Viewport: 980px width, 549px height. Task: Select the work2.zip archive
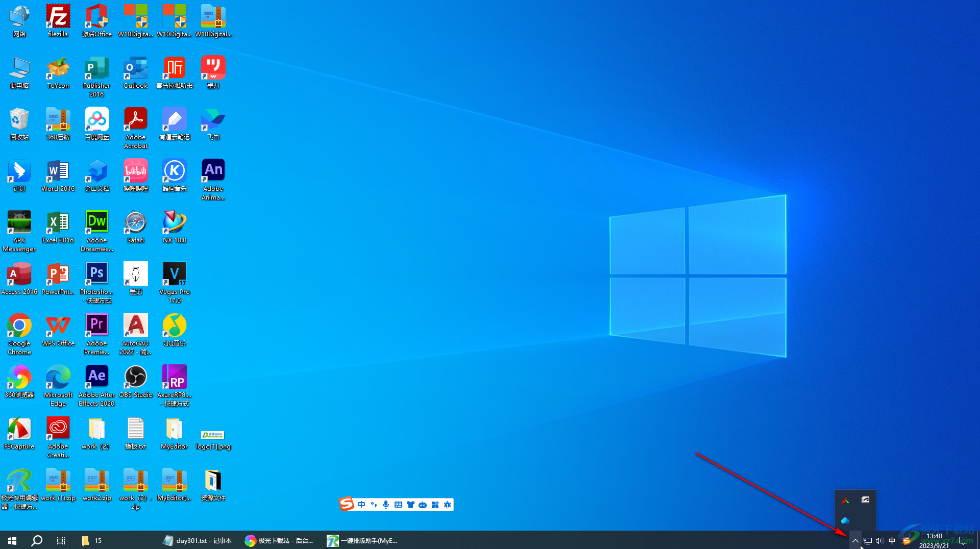click(97, 485)
